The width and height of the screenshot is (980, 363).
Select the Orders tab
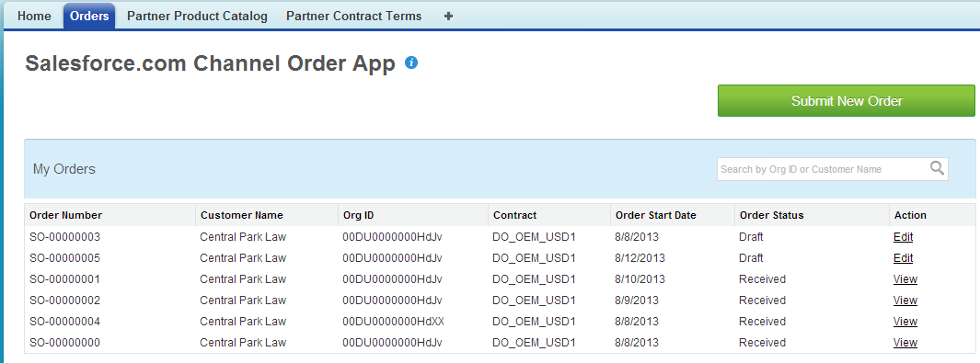[x=89, y=17]
